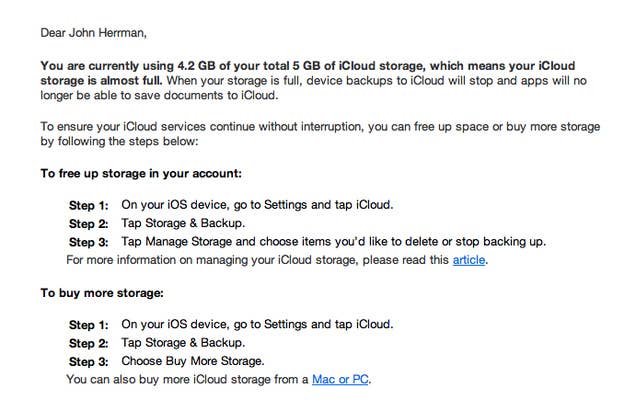The height and width of the screenshot is (411, 625).
Task: Click 'Step 3' label under buy more storage
Action: pyautogui.click(x=88, y=362)
